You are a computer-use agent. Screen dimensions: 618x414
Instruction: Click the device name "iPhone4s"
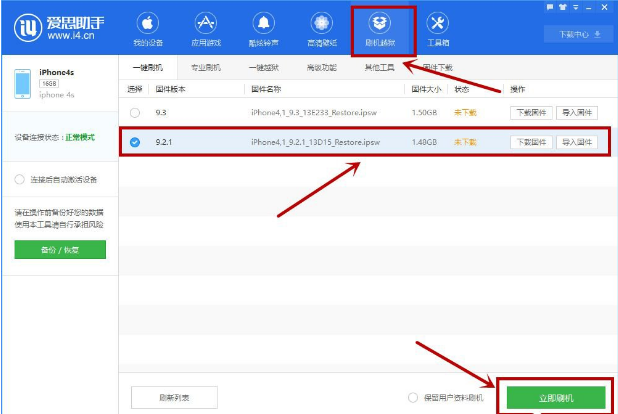(x=56, y=72)
